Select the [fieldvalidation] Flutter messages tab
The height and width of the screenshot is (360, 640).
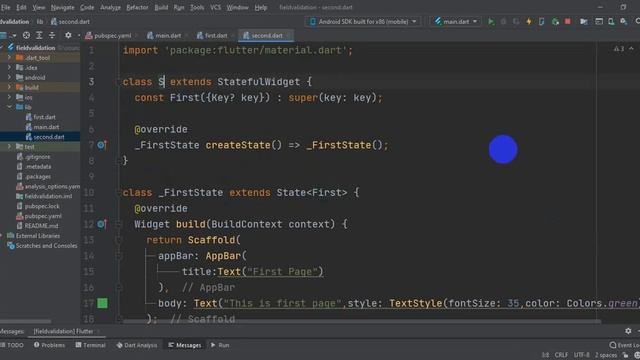[63, 331]
